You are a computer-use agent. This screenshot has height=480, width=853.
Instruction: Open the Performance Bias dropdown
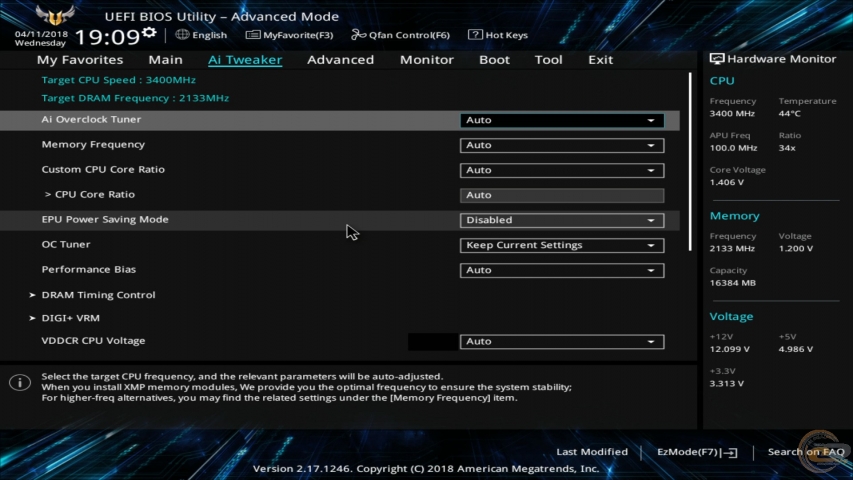click(561, 270)
